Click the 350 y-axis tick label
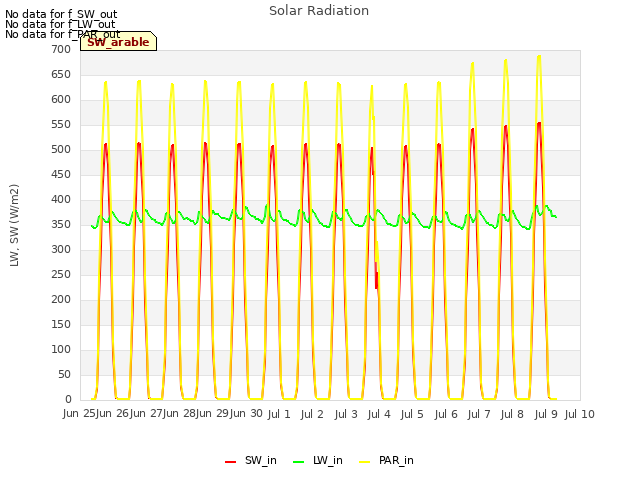The height and width of the screenshot is (480, 640). (61, 224)
